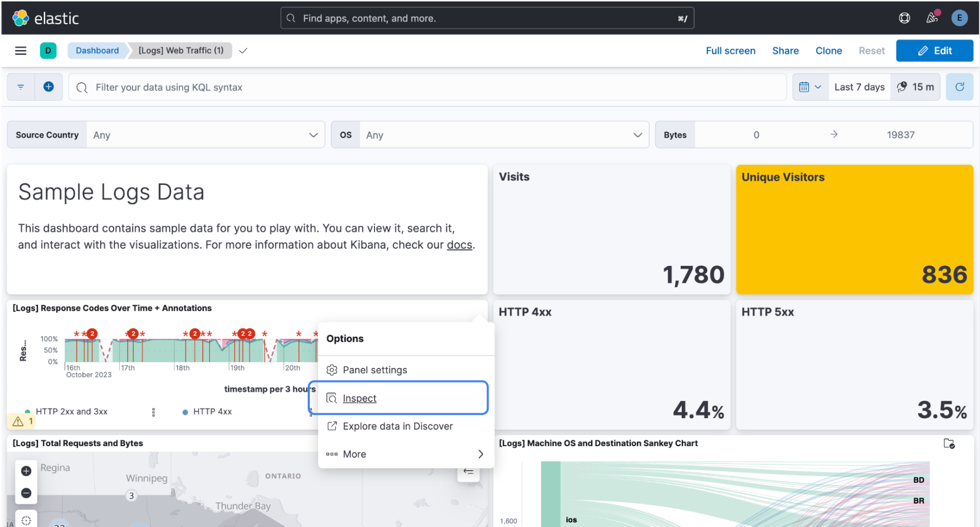980x527 pixels.
Task: Open the user avatar E menu
Action: point(959,18)
